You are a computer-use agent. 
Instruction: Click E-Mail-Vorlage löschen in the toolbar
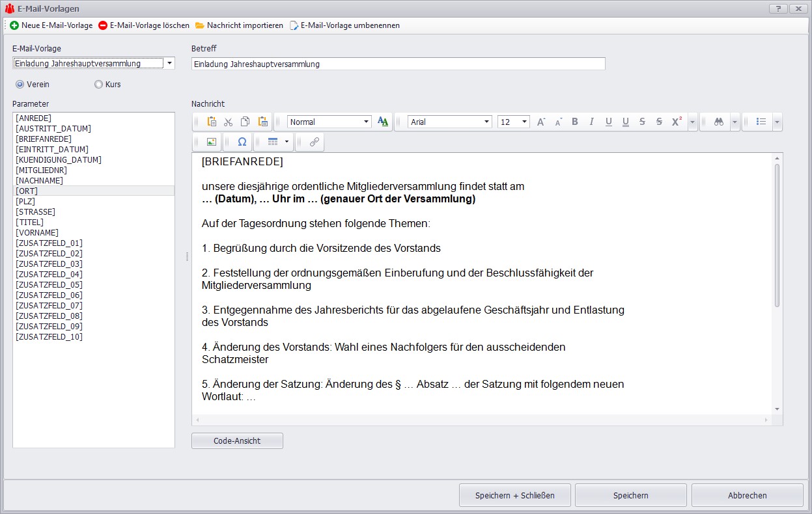tap(144, 25)
